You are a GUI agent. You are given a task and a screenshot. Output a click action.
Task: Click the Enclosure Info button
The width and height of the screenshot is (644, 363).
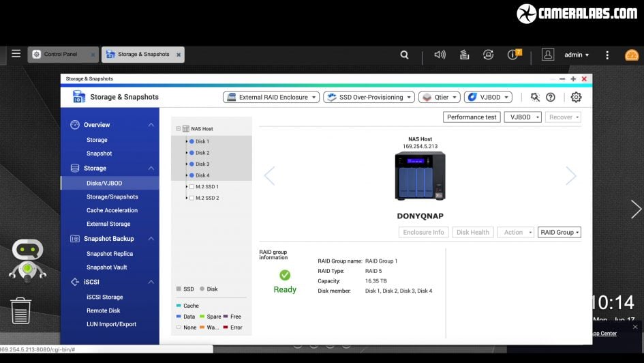click(423, 232)
